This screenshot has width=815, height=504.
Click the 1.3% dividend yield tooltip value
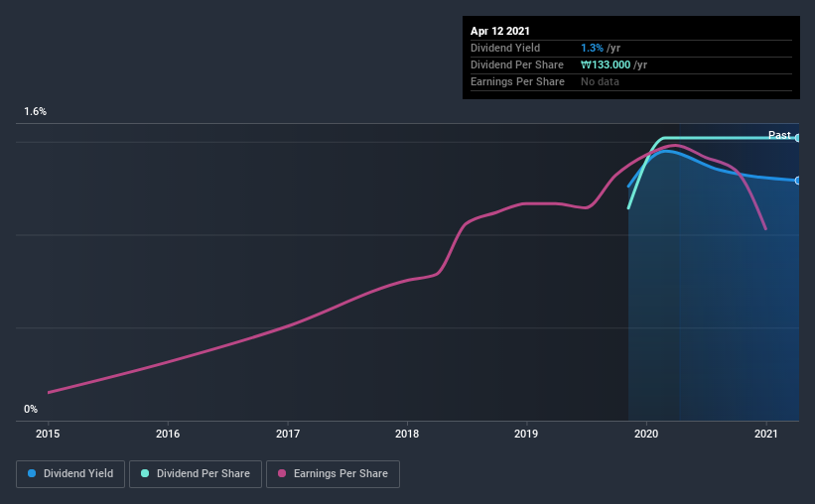592,48
